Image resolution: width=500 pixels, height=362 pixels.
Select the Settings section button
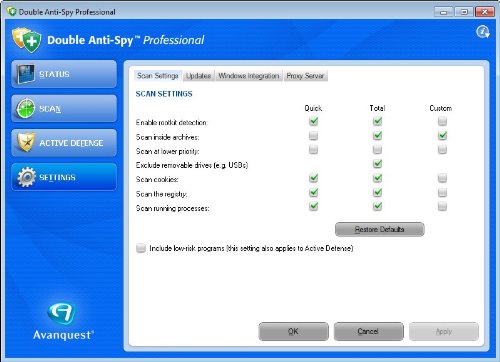click(64, 177)
